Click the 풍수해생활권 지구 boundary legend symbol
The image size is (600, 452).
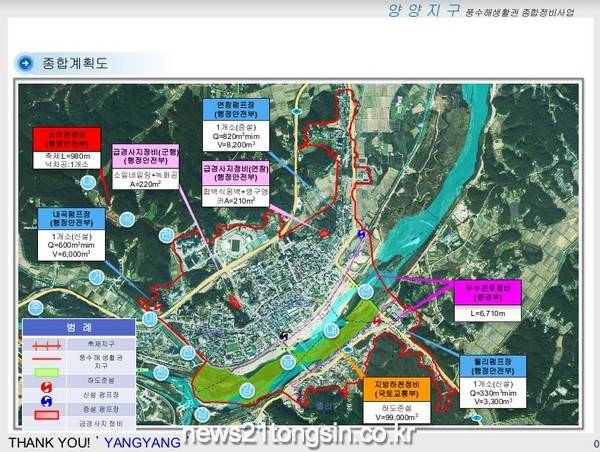(x=47, y=359)
